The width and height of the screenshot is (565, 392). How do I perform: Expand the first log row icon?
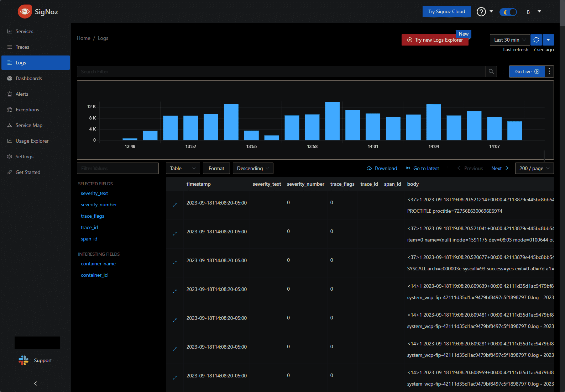[x=175, y=205]
